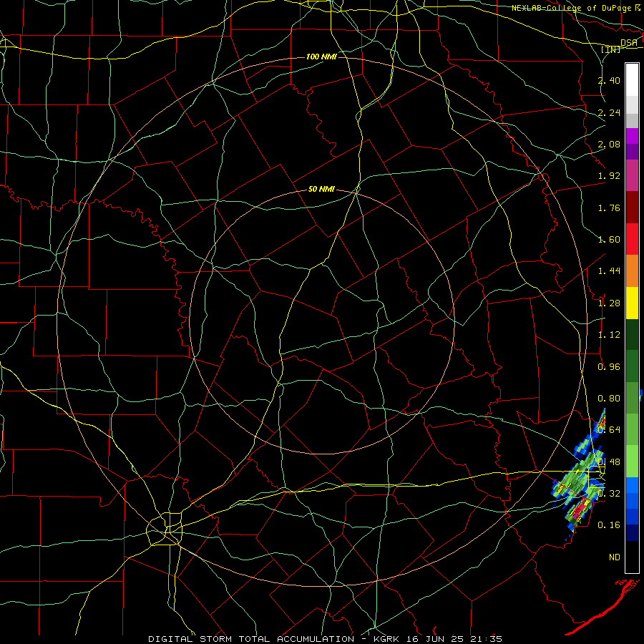Click the 1.44 legend value
Image resolution: width=644 pixels, height=644 pixels.
click(609, 271)
